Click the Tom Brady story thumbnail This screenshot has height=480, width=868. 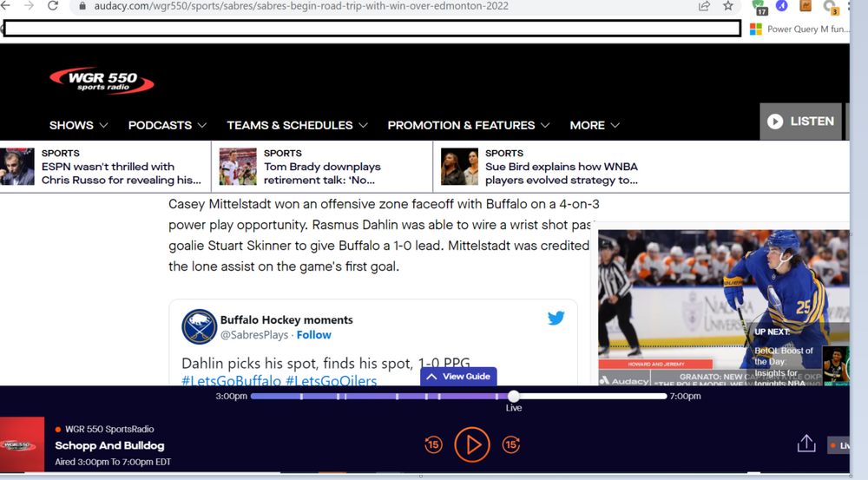238,166
